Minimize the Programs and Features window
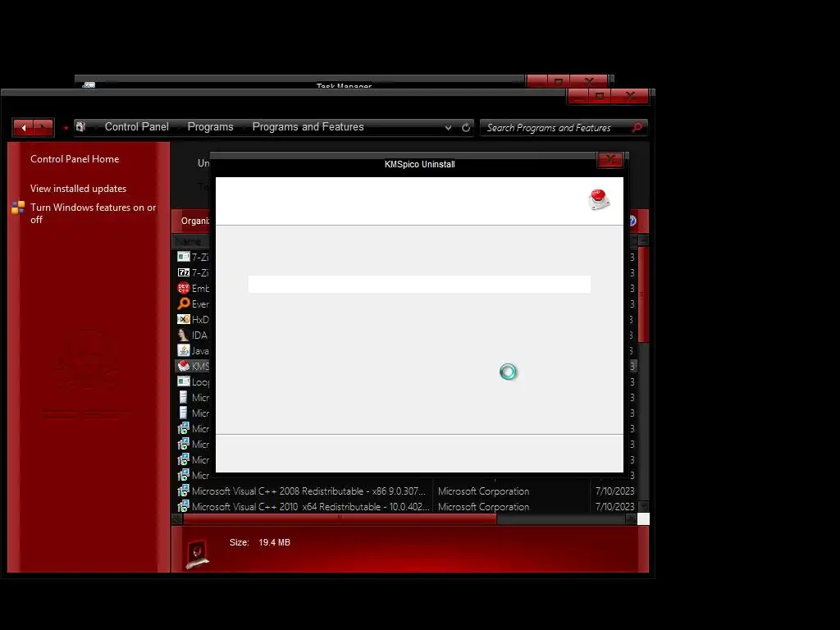The image size is (840, 630). click(578, 97)
